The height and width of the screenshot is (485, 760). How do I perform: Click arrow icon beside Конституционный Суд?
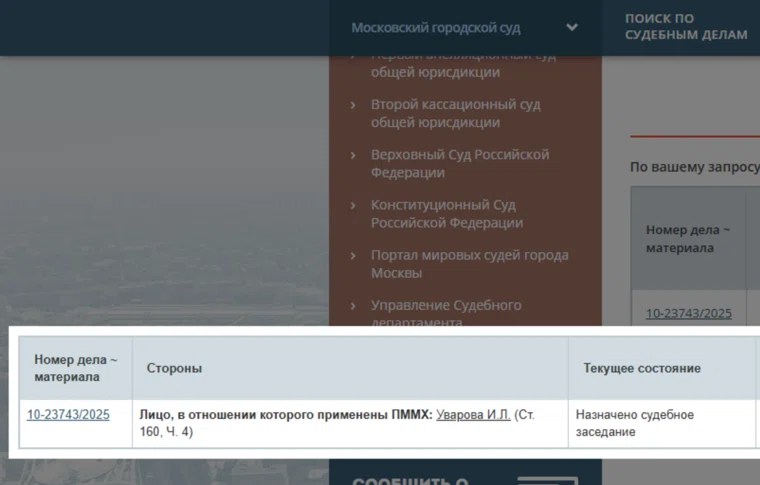[x=353, y=205]
